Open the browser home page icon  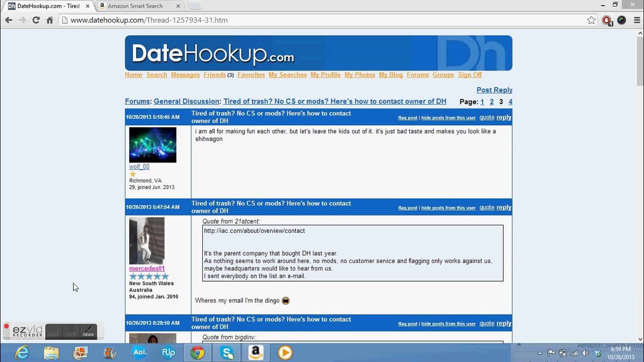pos(50,20)
